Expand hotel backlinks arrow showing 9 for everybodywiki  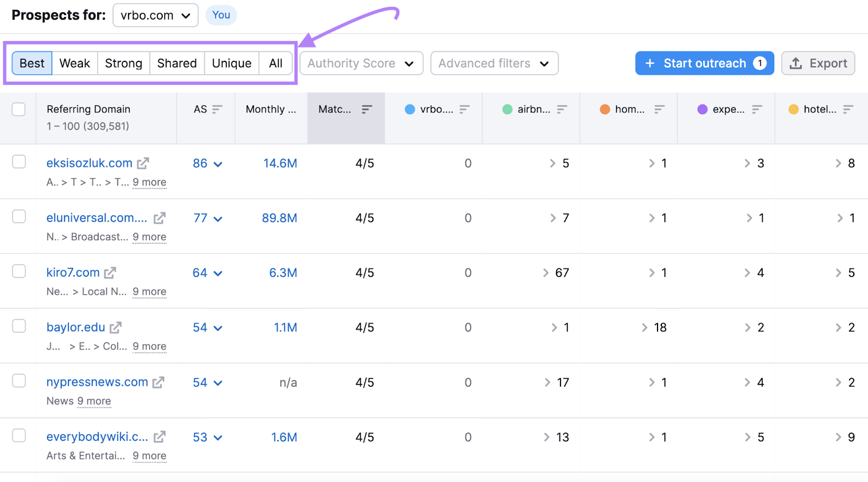[839, 437]
